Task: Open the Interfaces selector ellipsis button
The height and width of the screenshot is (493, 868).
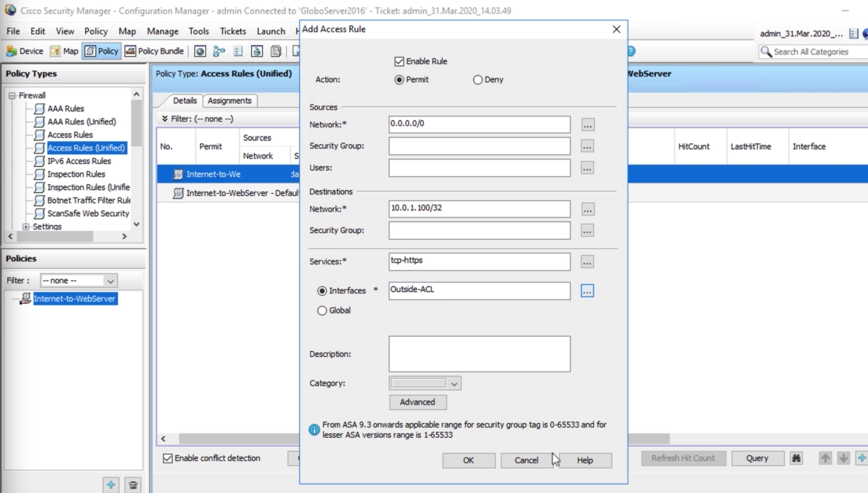Action: coord(587,291)
